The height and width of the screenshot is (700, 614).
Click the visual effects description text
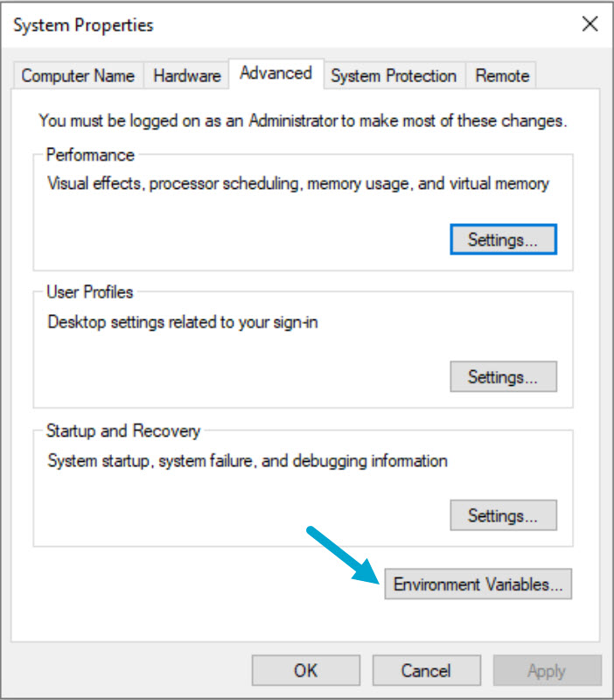[297, 184]
